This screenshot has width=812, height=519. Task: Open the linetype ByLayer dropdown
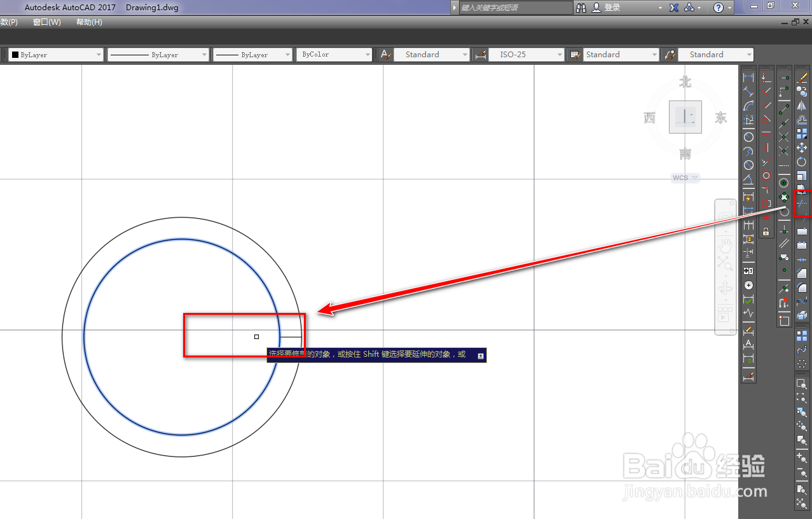coord(158,55)
